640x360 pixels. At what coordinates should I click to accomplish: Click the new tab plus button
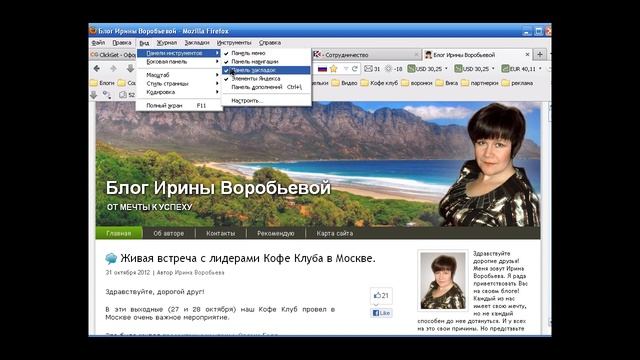(540, 54)
